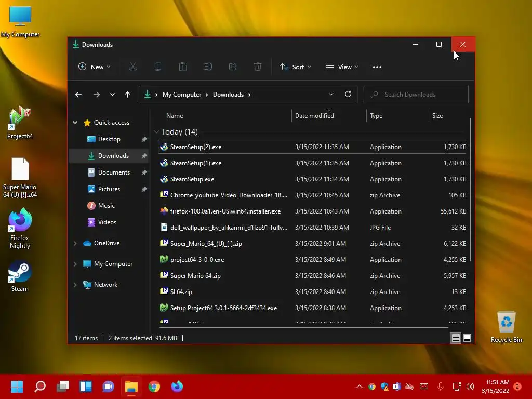Show hidden tray icons chevron

pyautogui.click(x=360, y=387)
